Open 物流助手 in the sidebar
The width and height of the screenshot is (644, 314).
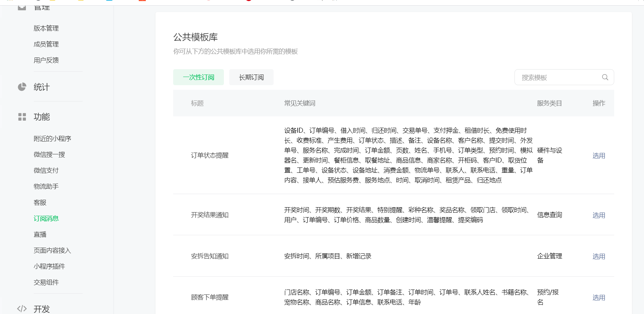[46, 186]
